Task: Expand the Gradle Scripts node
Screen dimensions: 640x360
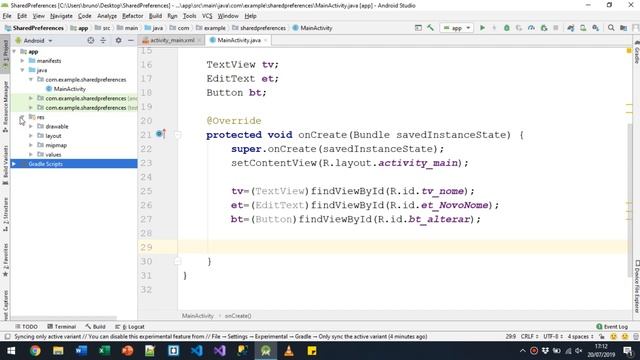Action: [x=14, y=164]
